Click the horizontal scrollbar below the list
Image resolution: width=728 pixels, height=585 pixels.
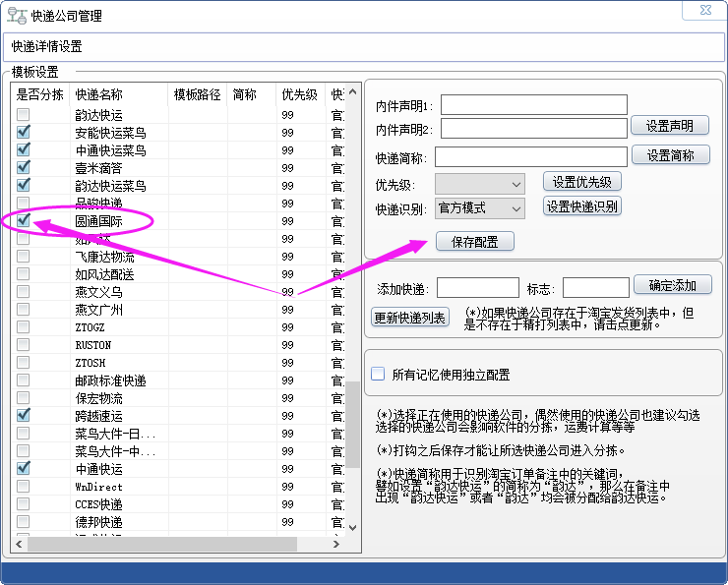162,545
